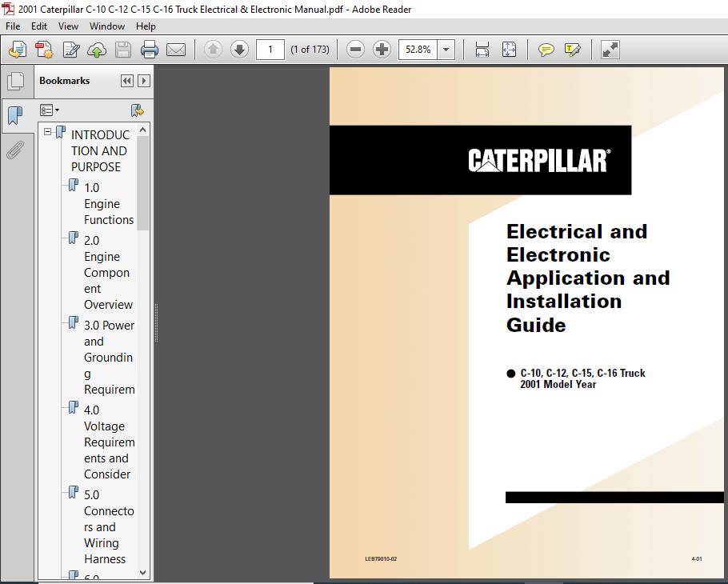Click the fit width scrolling icon
Viewport: 728px width, 584px height.
482,50
